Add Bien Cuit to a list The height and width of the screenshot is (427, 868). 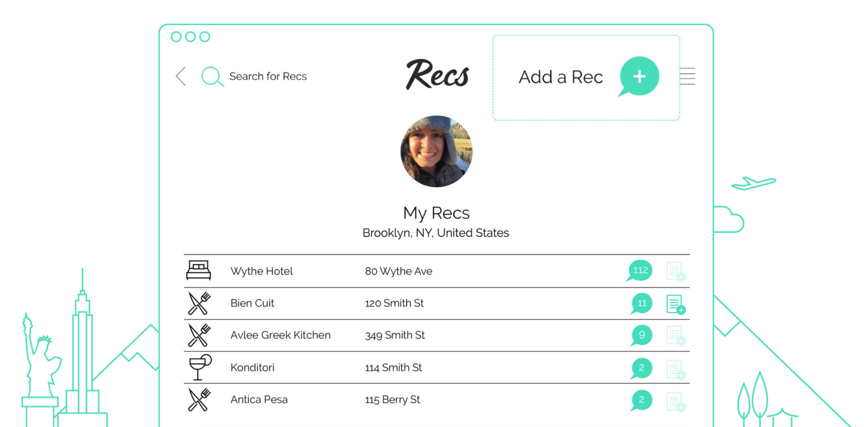pyautogui.click(x=675, y=304)
